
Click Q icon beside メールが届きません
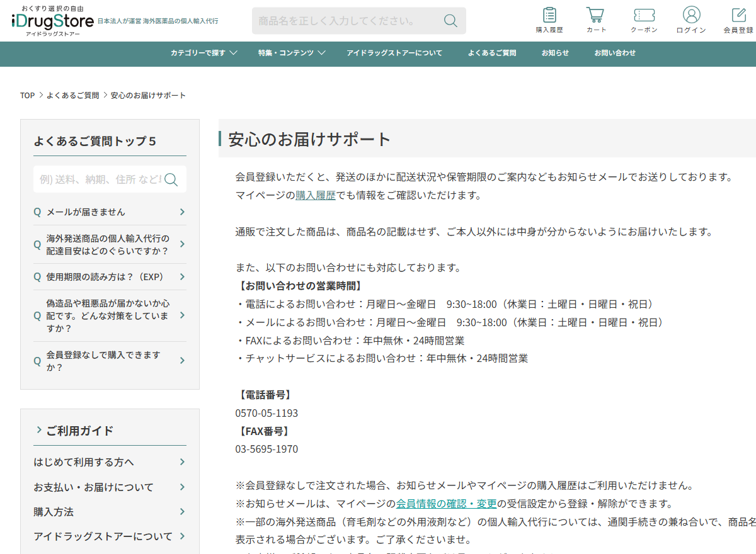click(x=37, y=212)
